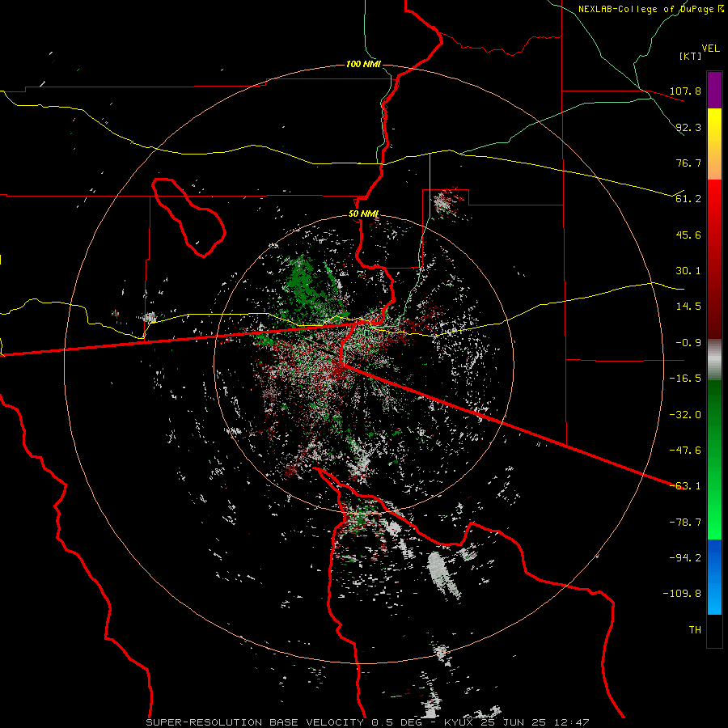The height and width of the screenshot is (728, 728).
Task: Click the -109.8 velocity scale value
Action: pyautogui.click(x=682, y=594)
